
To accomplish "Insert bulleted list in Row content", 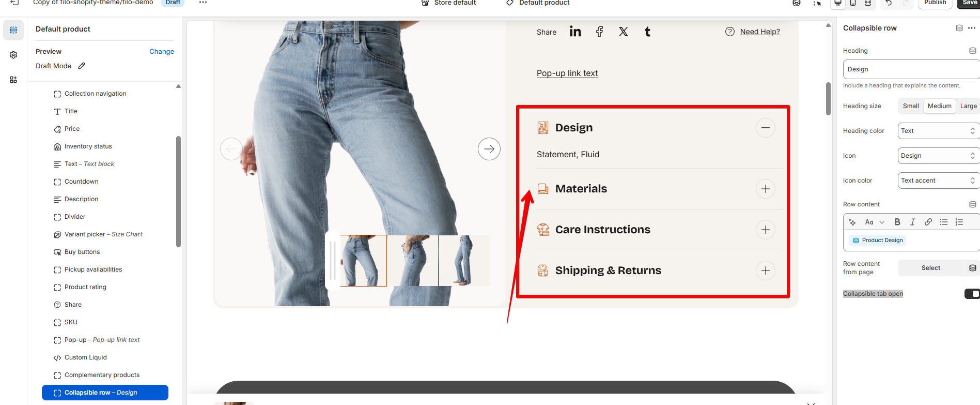I will coord(944,222).
